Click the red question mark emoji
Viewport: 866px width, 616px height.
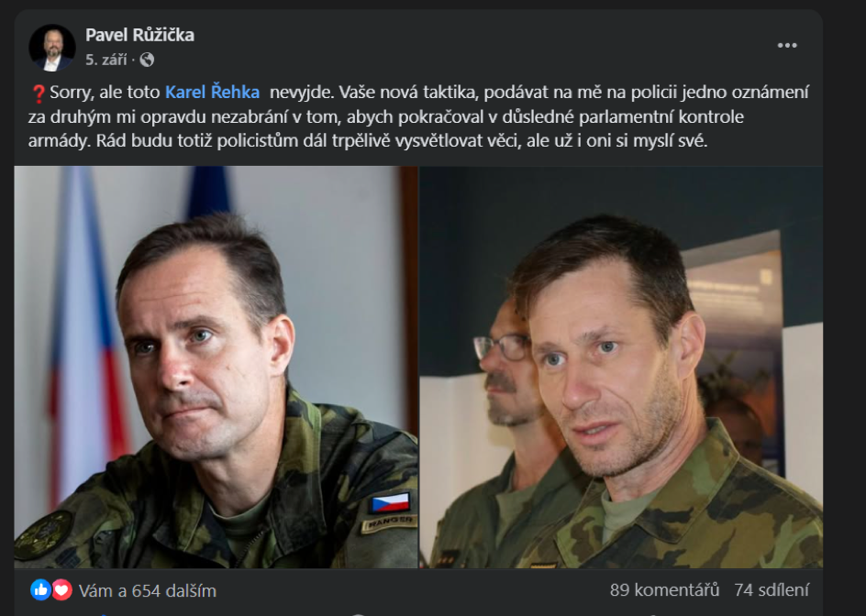39,93
